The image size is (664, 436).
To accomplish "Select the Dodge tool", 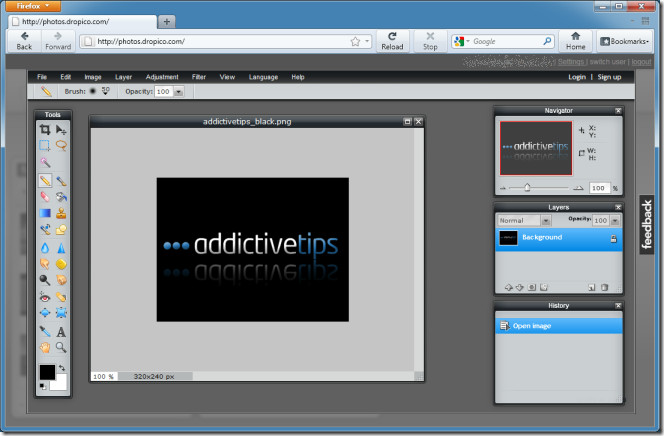I will [x=45, y=280].
